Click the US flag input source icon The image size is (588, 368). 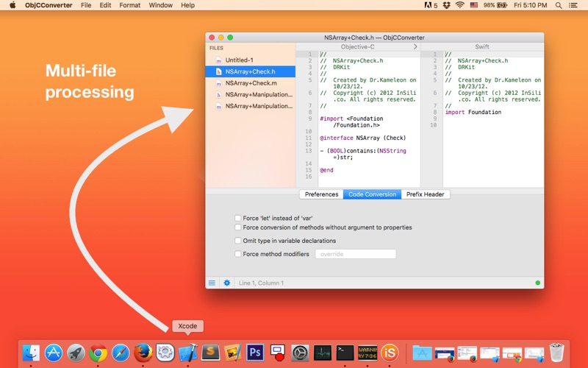click(474, 5)
